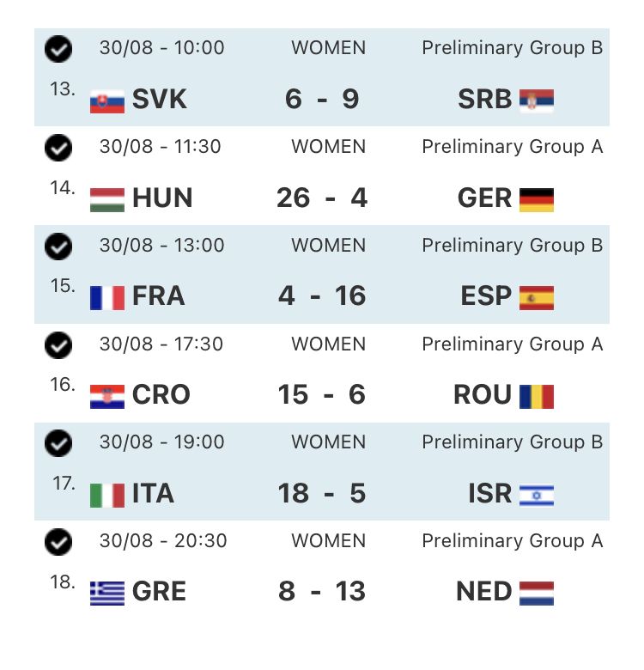Open the ITA 18 - 5 ISR score

tap(322, 494)
